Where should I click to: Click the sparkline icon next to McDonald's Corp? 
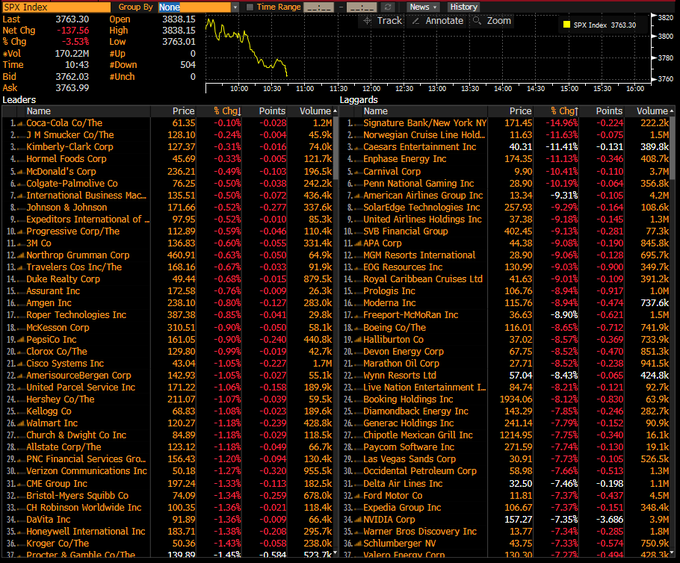click(x=20, y=172)
